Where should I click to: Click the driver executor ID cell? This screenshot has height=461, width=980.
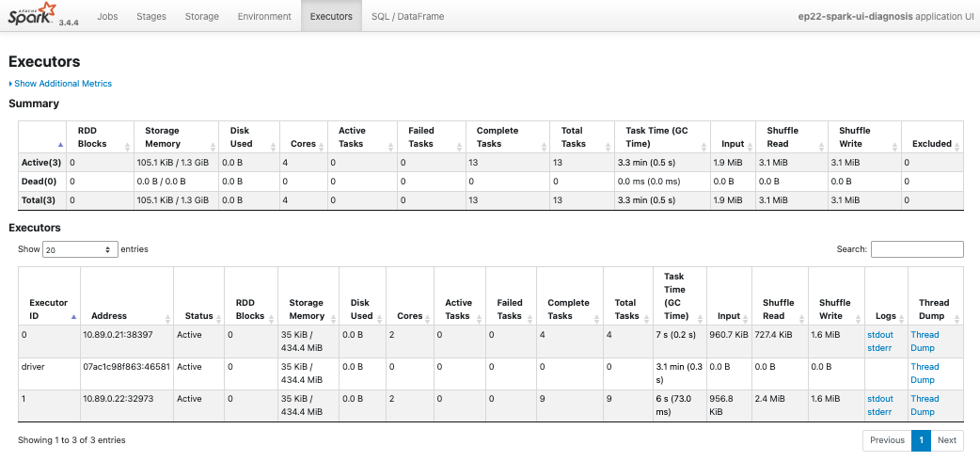pos(49,374)
